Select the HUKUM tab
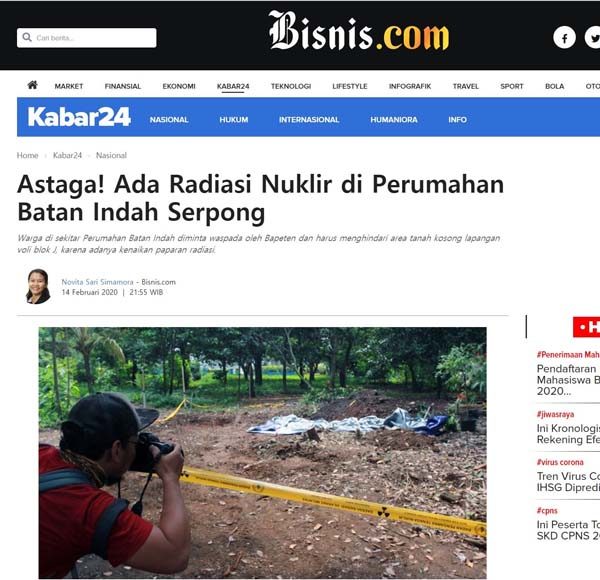 (234, 120)
